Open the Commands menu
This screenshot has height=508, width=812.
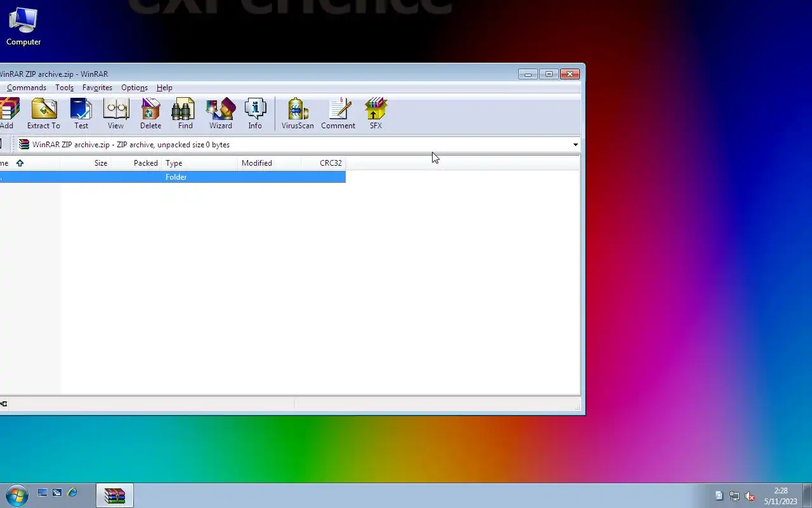click(x=27, y=88)
